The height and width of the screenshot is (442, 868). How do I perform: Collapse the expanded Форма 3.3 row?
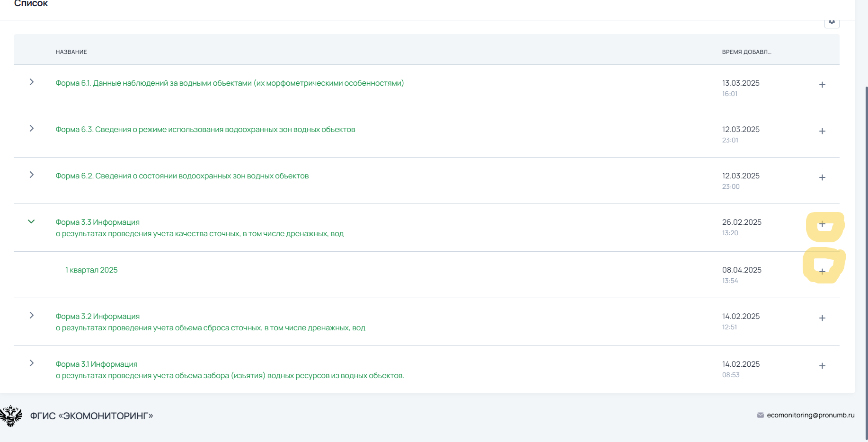31,221
